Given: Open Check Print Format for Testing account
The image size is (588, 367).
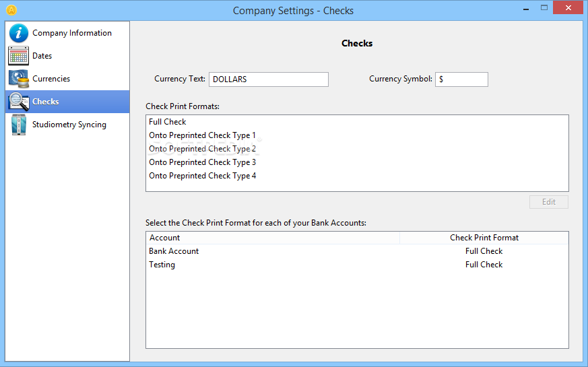Looking at the screenshot, I should [484, 265].
